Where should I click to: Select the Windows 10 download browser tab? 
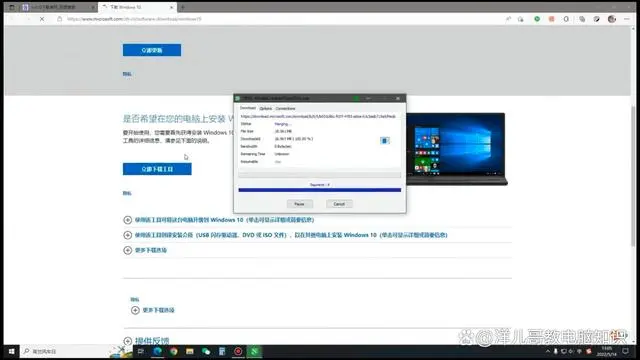click(137, 7)
